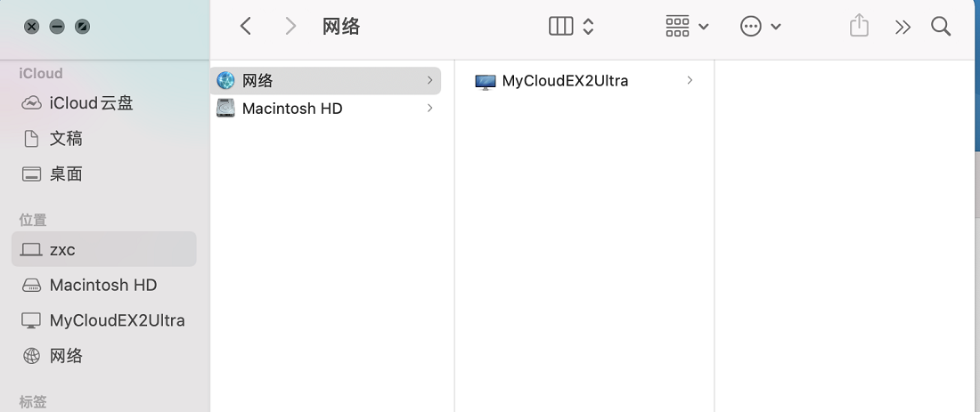The width and height of the screenshot is (980, 412).
Task: Select the zxc computer in sidebar
Action: pos(103,249)
